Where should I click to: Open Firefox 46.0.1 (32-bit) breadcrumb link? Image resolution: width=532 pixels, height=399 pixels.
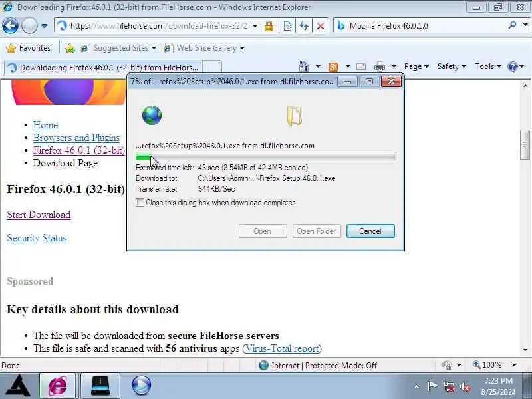pyautogui.click(x=79, y=150)
